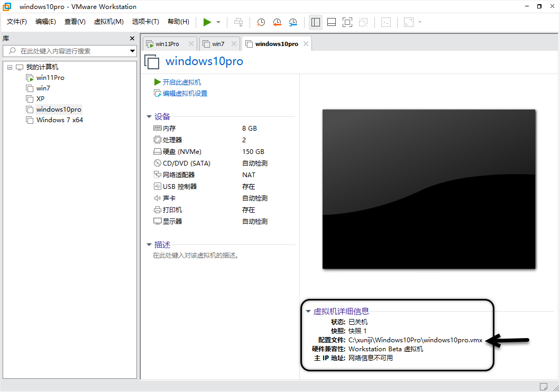Take a snapshot using toolbar clock icon
This screenshot has width=560, height=392.
261,22
